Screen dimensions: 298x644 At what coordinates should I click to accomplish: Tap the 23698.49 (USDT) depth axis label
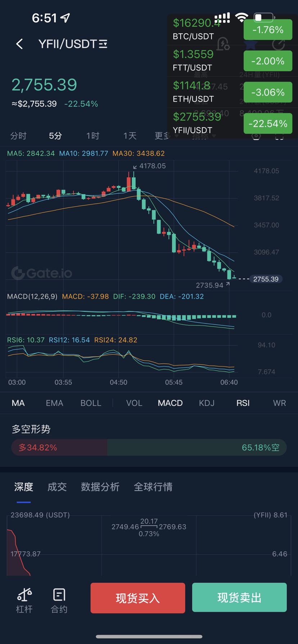(40, 515)
